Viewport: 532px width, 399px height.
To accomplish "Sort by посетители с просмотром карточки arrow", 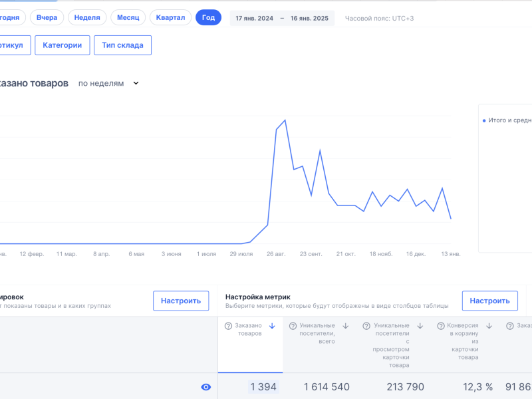I will pos(420,326).
